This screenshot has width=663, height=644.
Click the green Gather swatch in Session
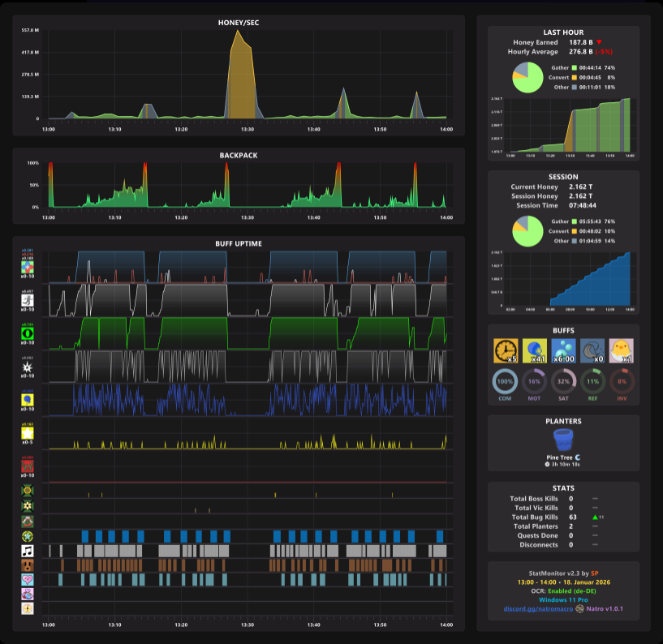575,221
